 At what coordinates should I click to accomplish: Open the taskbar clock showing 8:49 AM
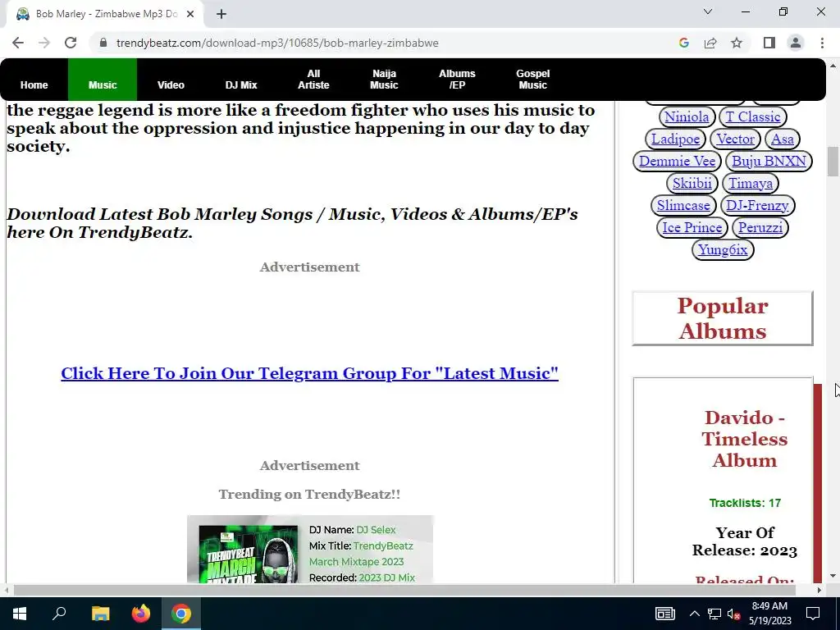pyautogui.click(x=769, y=614)
